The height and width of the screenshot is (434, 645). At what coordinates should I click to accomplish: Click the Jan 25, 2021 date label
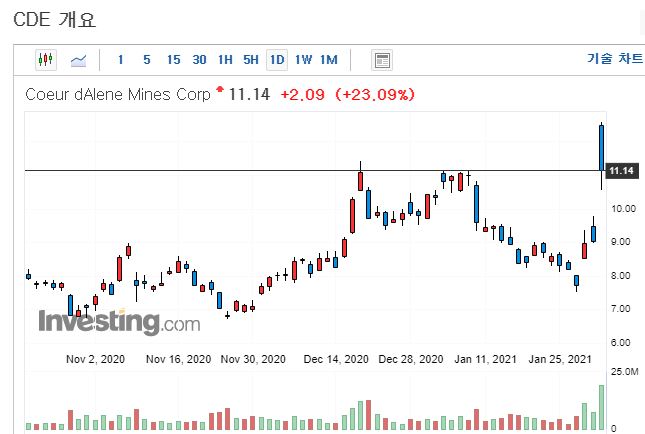point(560,359)
